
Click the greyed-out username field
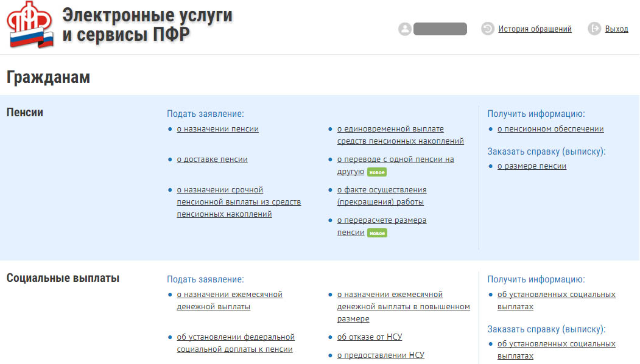(440, 29)
